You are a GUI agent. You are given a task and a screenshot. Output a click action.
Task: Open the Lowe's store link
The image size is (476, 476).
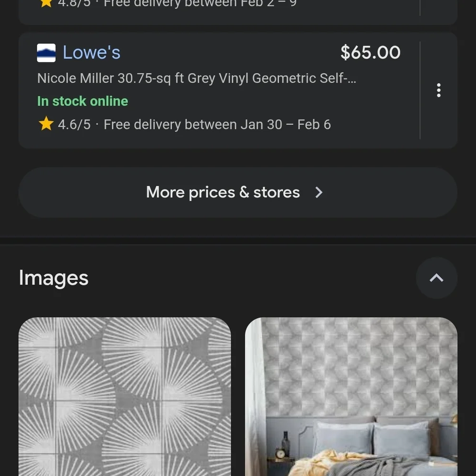(x=91, y=52)
